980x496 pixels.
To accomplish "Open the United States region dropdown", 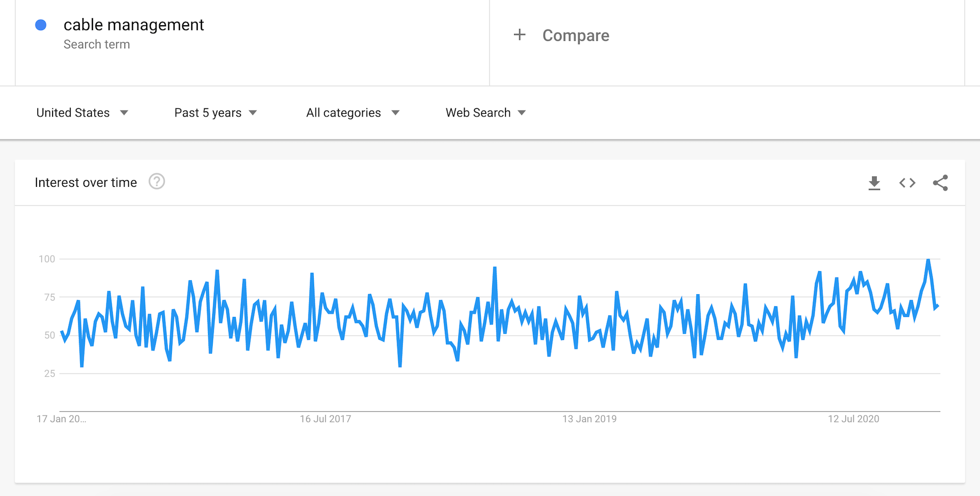I will pyautogui.click(x=82, y=113).
